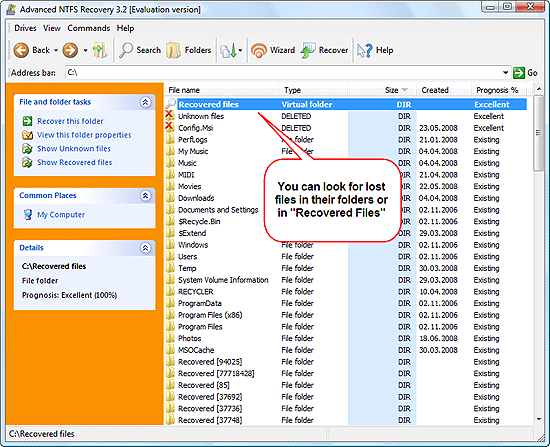Click the Show Unknown files link

74,148
